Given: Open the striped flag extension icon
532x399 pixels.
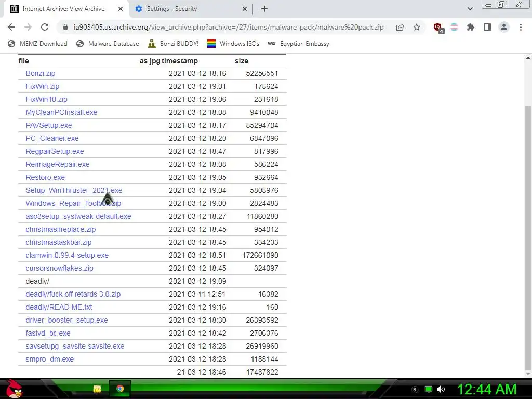Looking at the screenshot, I should (454, 27).
